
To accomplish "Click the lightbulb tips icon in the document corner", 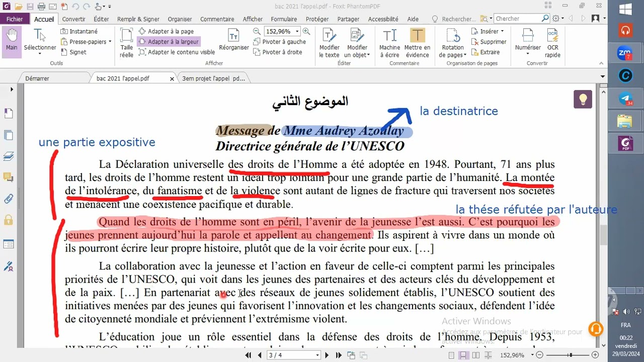I will tap(583, 99).
